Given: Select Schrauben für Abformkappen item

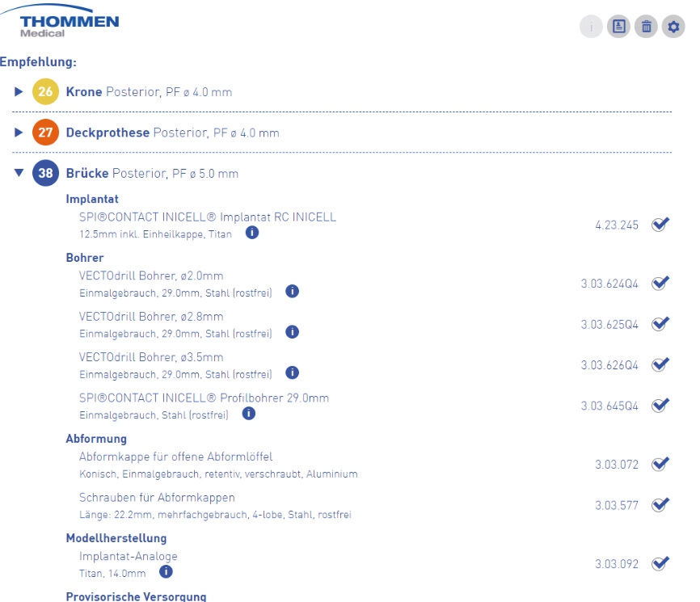Looking at the screenshot, I should click(x=157, y=498).
